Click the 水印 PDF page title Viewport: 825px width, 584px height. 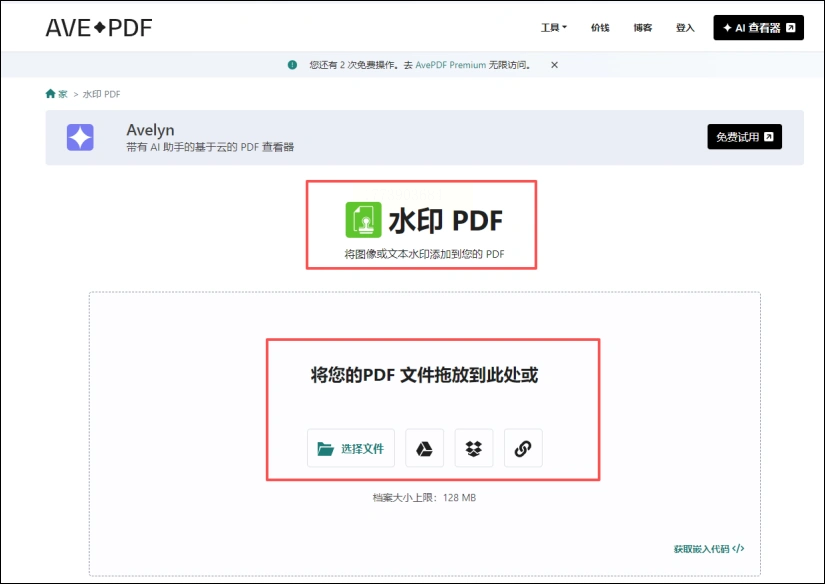point(446,220)
